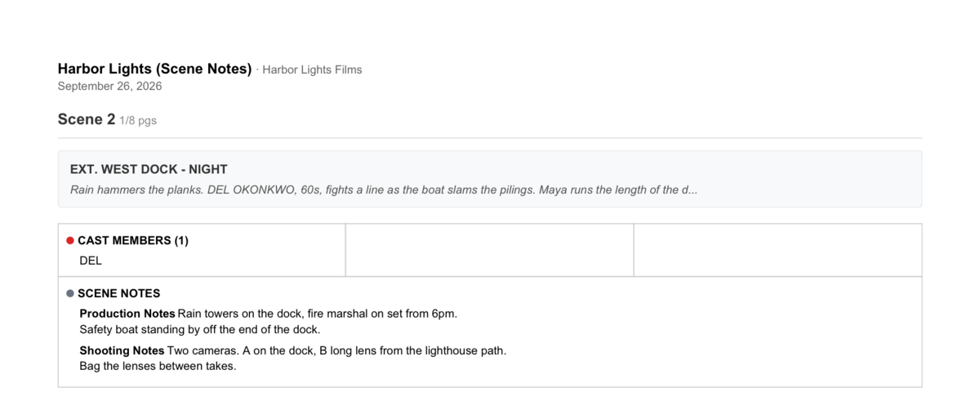Click the truncated scene description text
This screenshot has width=980, height=419.
coord(384,189)
